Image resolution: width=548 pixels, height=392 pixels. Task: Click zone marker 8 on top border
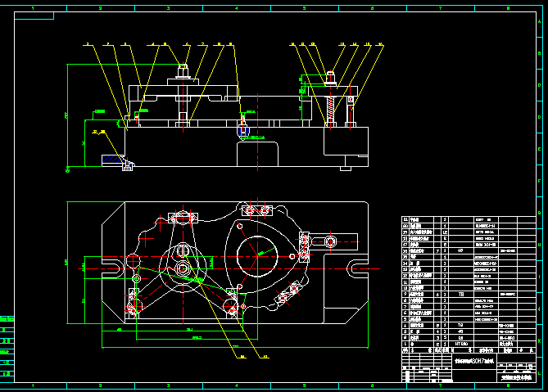point(506,7)
